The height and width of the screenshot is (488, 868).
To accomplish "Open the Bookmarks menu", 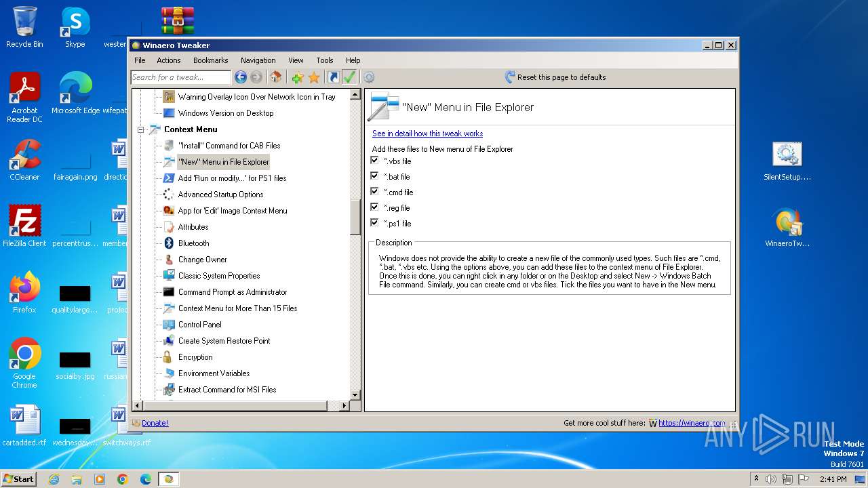I will (x=211, y=60).
